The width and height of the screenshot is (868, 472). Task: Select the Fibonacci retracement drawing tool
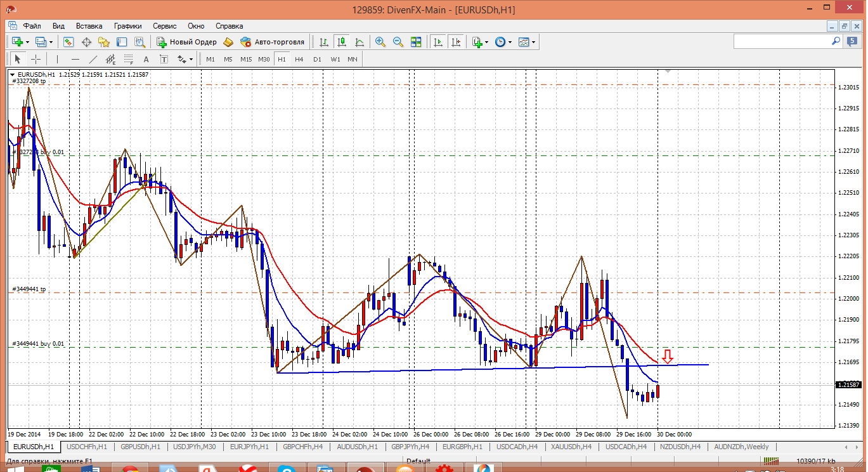[x=129, y=59]
